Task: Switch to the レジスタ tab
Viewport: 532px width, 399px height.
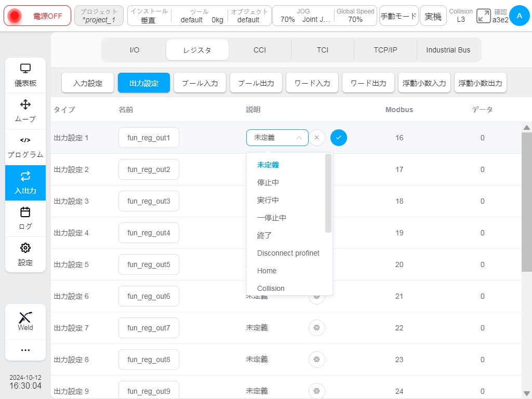Action: (197, 50)
